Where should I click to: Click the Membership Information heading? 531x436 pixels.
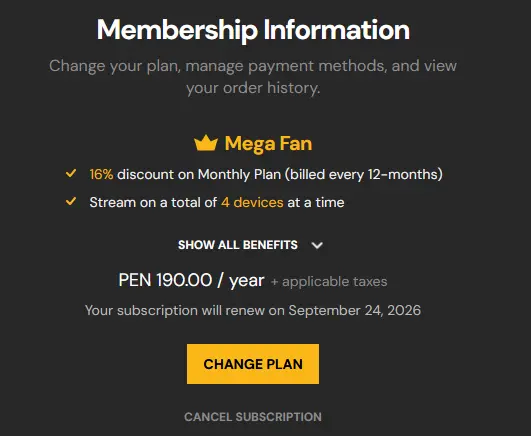pos(253,30)
